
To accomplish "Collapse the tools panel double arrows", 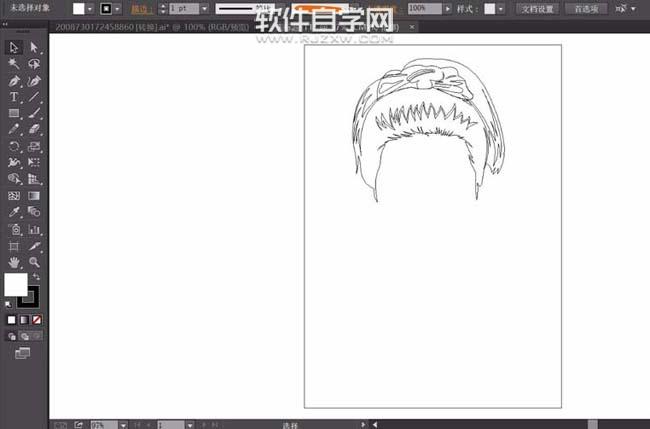I will (x=5, y=24).
